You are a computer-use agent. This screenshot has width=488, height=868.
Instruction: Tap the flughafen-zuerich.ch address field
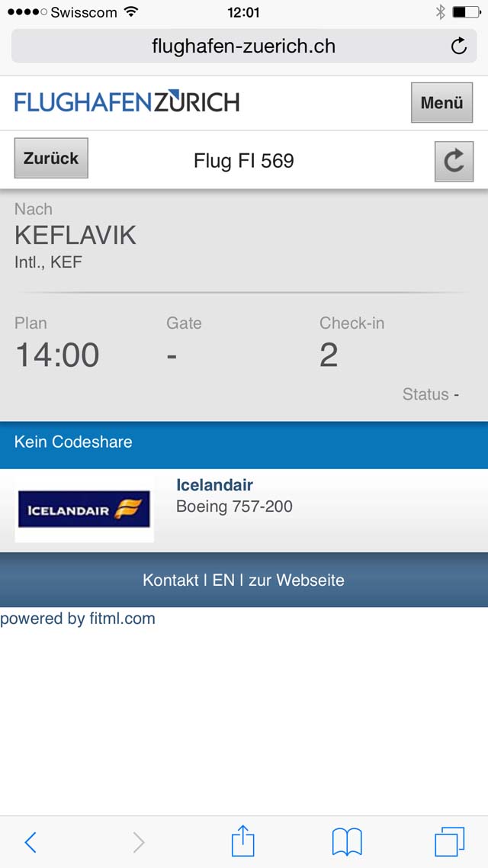(244, 46)
